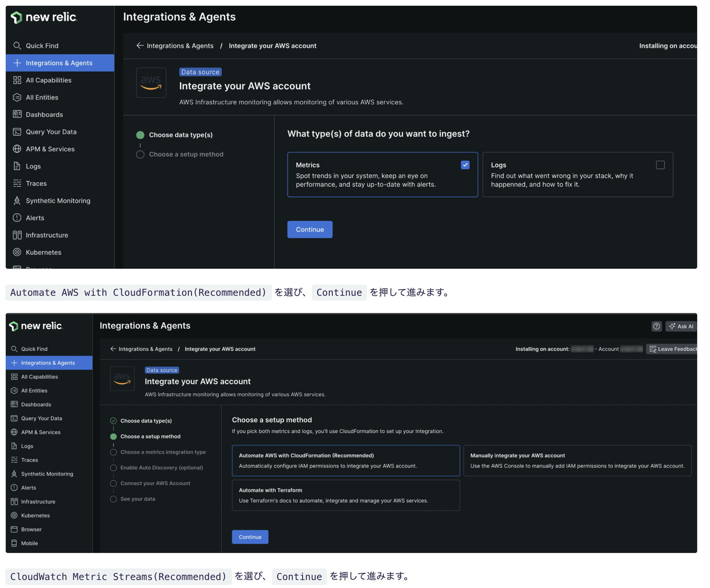Click the new relic logo in bottom screenshot
Viewport: 710px width, 588px height.
[x=36, y=326]
